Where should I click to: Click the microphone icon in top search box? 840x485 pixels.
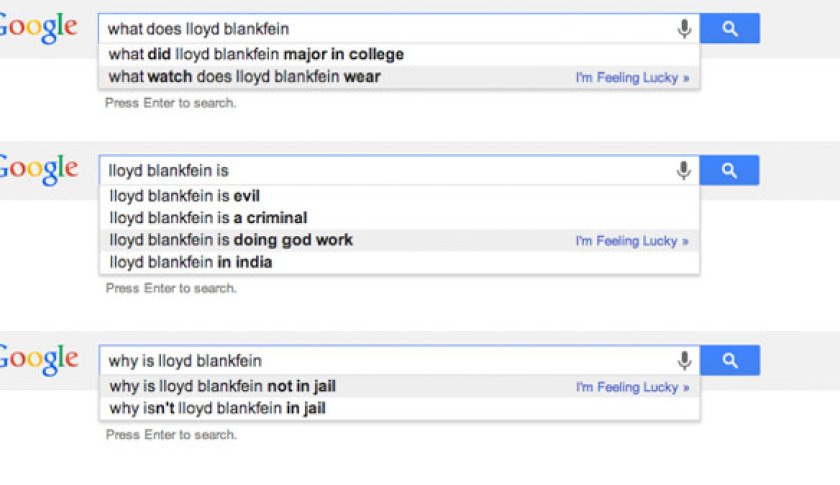(x=684, y=29)
